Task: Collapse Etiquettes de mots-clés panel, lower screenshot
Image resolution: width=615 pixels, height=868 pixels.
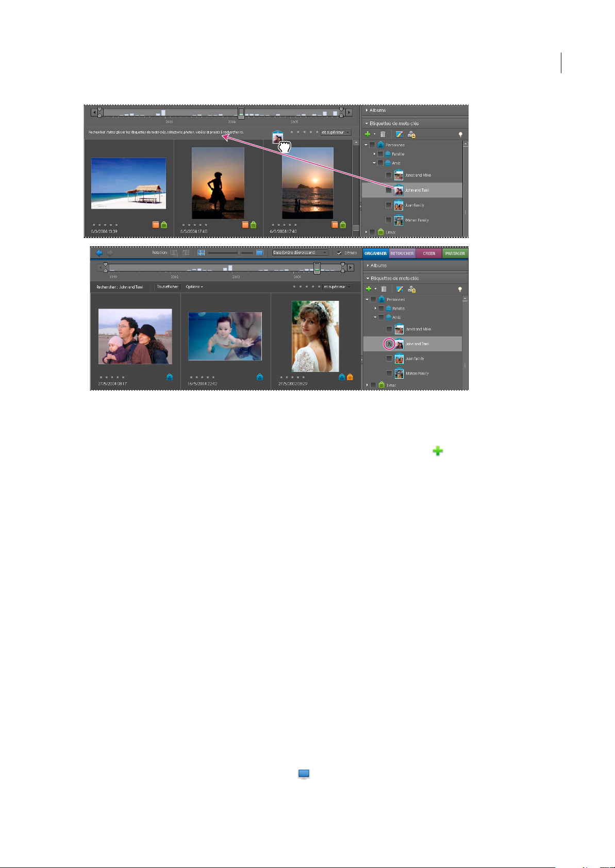Action: pos(368,278)
